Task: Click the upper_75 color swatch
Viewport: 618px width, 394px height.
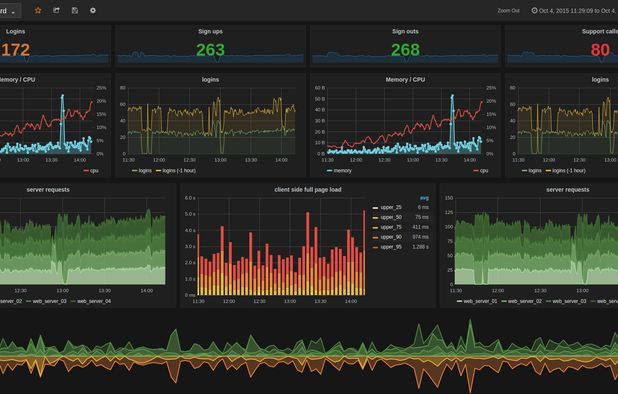Action: (375, 227)
